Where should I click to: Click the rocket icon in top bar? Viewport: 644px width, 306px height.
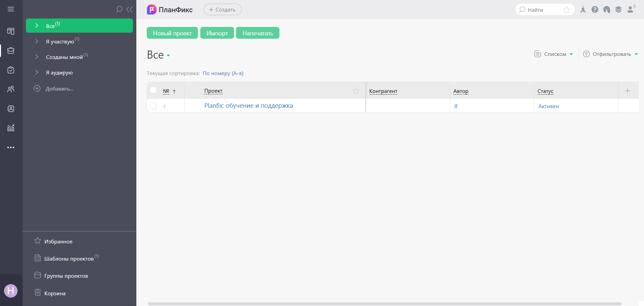[x=583, y=10]
